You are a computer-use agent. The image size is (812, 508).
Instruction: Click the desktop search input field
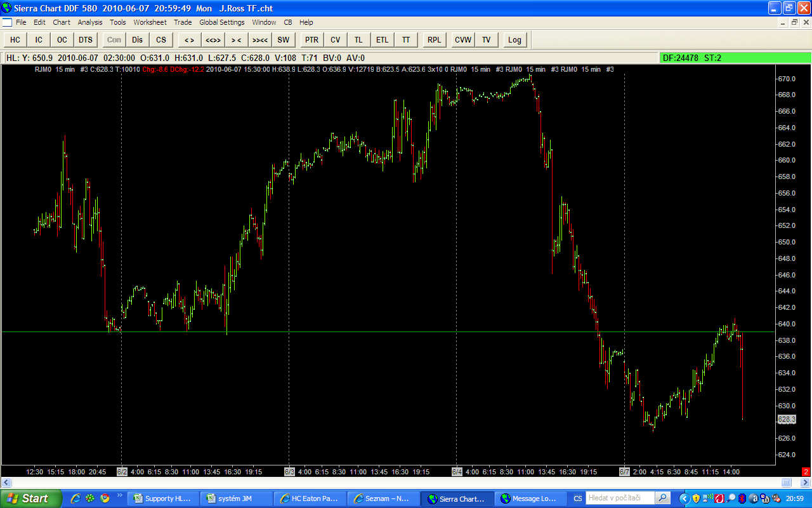[x=620, y=498]
